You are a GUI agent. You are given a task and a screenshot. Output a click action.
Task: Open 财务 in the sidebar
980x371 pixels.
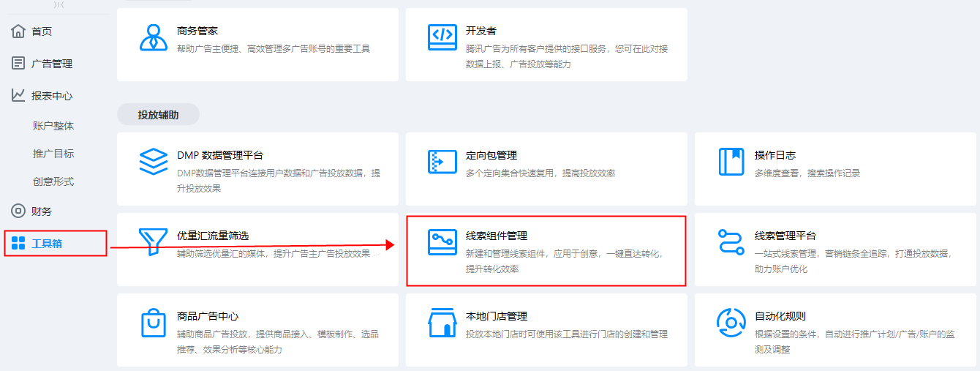(41, 211)
